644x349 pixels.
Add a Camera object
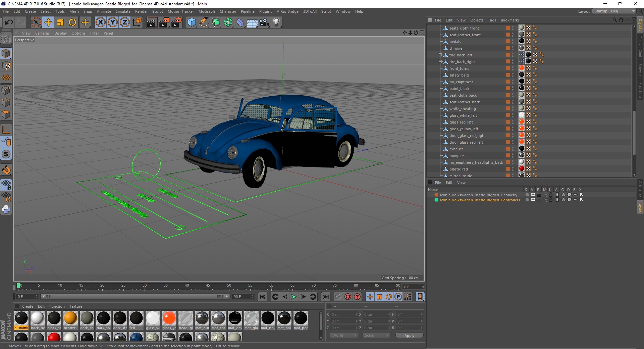264,22
